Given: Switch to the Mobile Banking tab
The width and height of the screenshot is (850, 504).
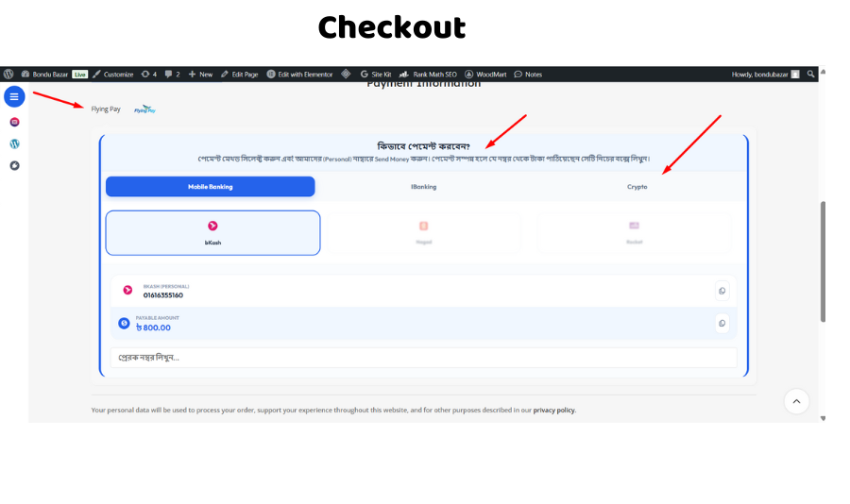Looking at the screenshot, I should pyautogui.click(x=211, y=187).
